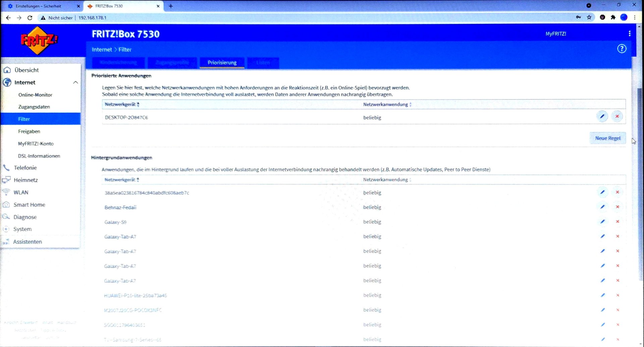This screenshot has height=347, width=644.
Task: Delete the DESKTOP-20847C6 priority rule
Action: 617,117
